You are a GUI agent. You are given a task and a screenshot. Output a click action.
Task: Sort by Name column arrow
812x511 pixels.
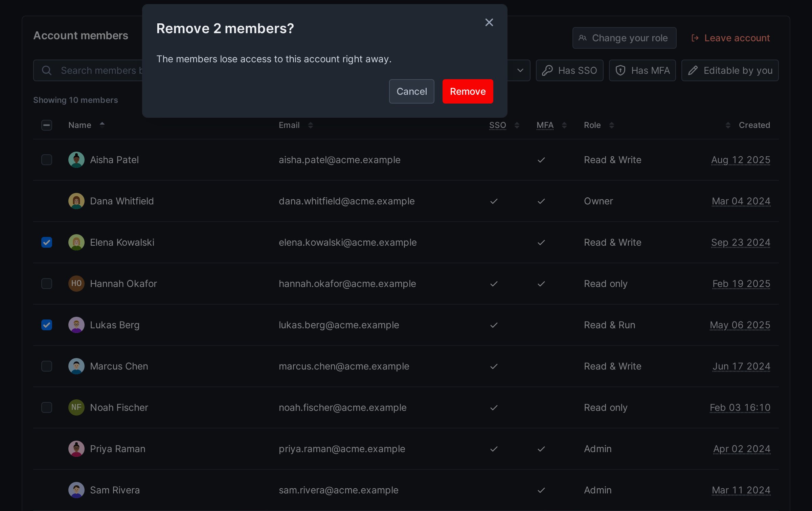pyautogui.click(x=102, y=125)
